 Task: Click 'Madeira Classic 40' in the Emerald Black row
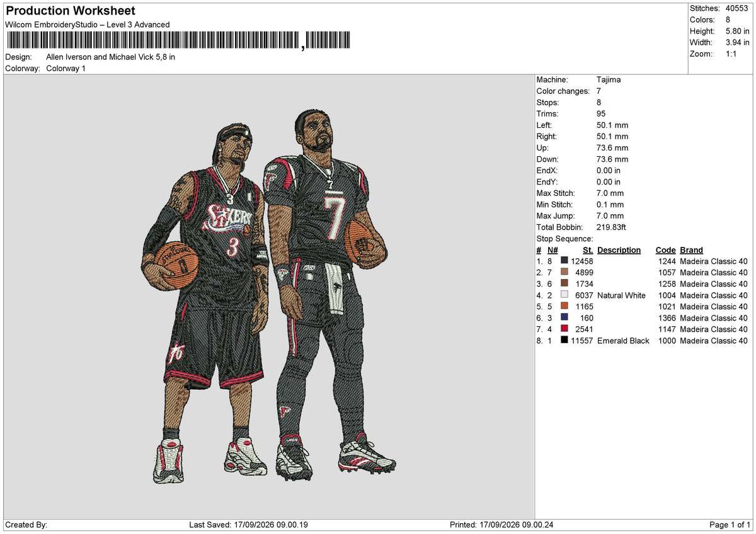point(714,341)
